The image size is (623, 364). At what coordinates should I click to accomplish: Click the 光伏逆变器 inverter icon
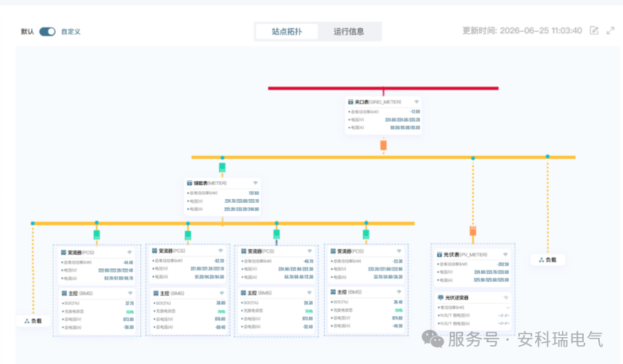click(441, 297)
